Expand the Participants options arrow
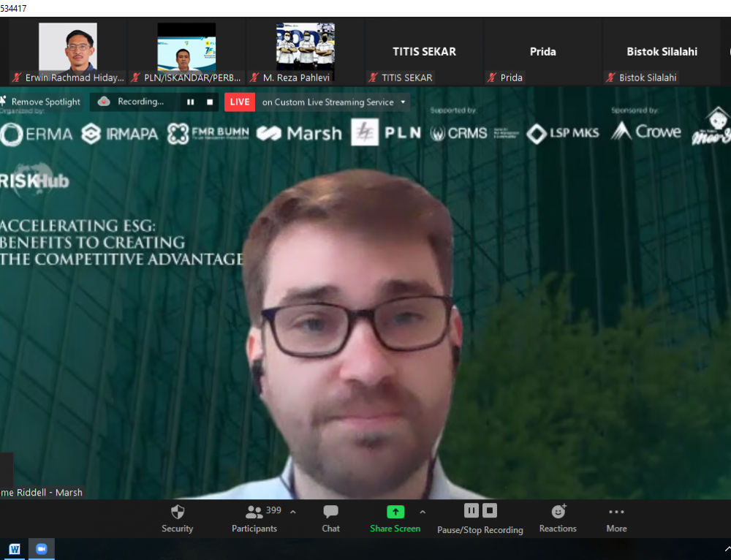Screen dimensions: 731x560 tap(293, 512)
